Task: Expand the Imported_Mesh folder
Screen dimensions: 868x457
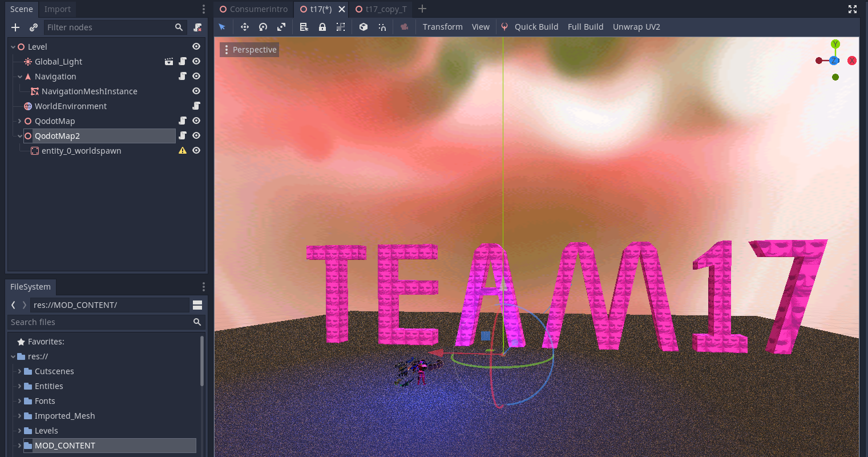Action: (20, 416)
